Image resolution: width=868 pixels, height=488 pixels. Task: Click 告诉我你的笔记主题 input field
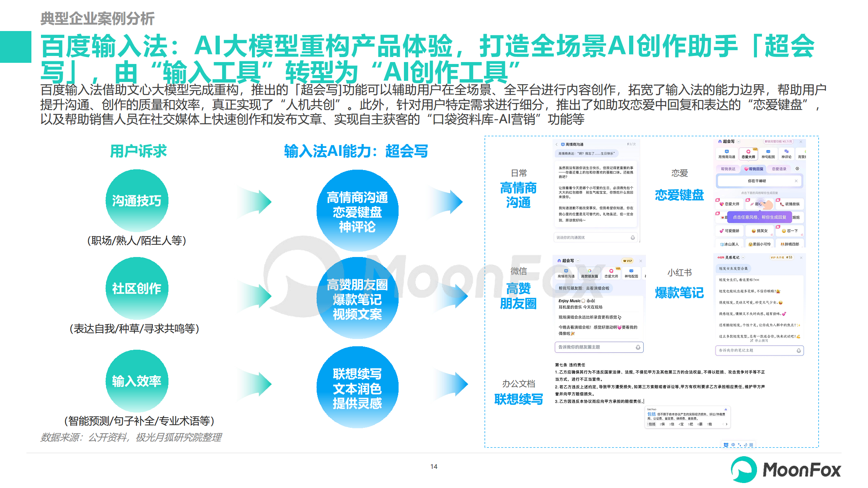[759, 350]
